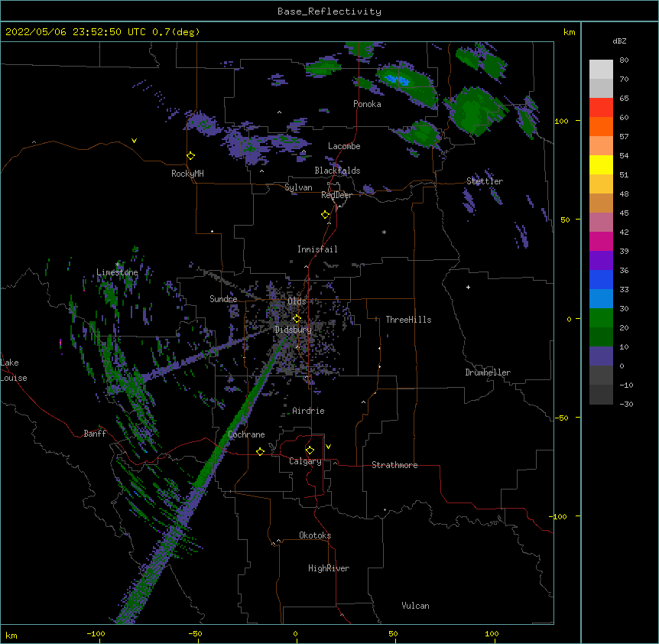The height and width of the screenshot is (644, 659).
Task: Click the yellow diamond marker between Olds and Didsbury
Action: (297, 318)
